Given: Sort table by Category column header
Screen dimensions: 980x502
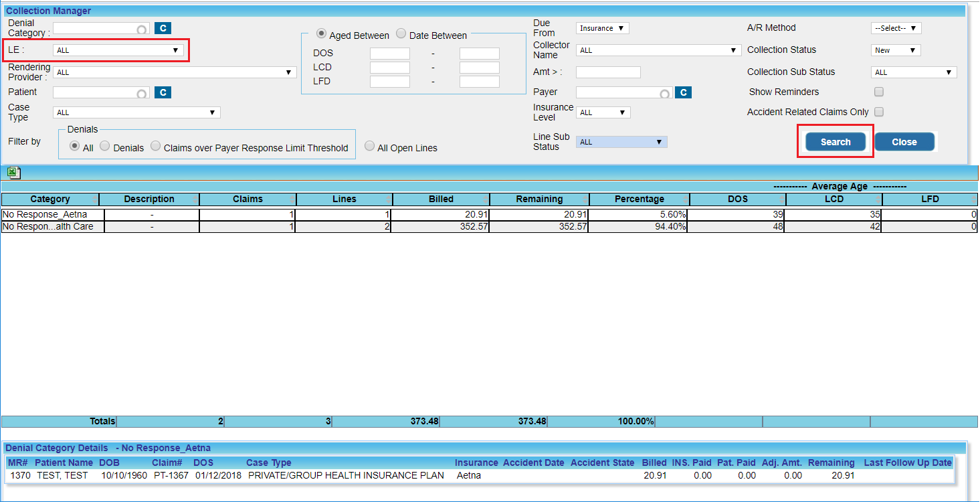Looking at the screenshot, I should click(50, 199).
